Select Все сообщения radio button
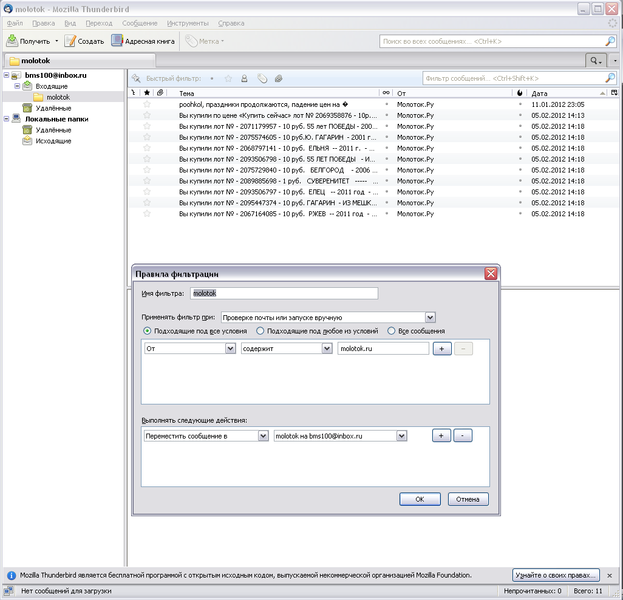Image resolution: width=623 pixels, height=600 pixels. (391, 331)
